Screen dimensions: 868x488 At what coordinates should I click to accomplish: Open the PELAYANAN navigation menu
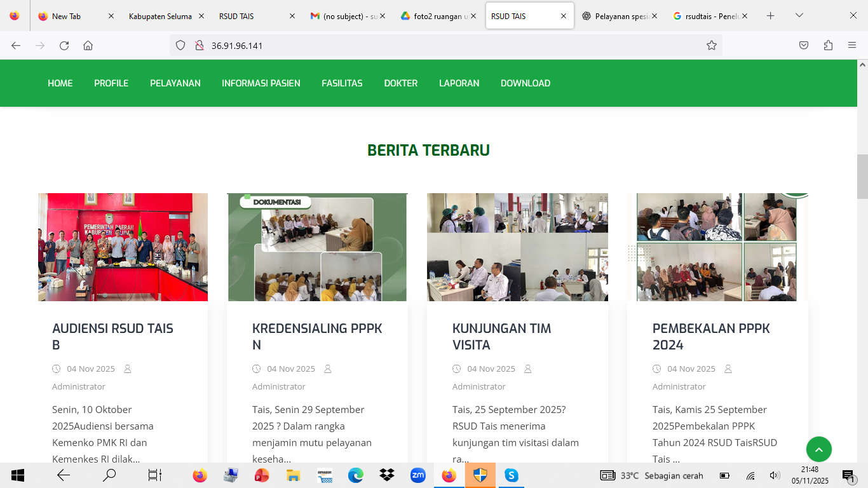(175, 83)
